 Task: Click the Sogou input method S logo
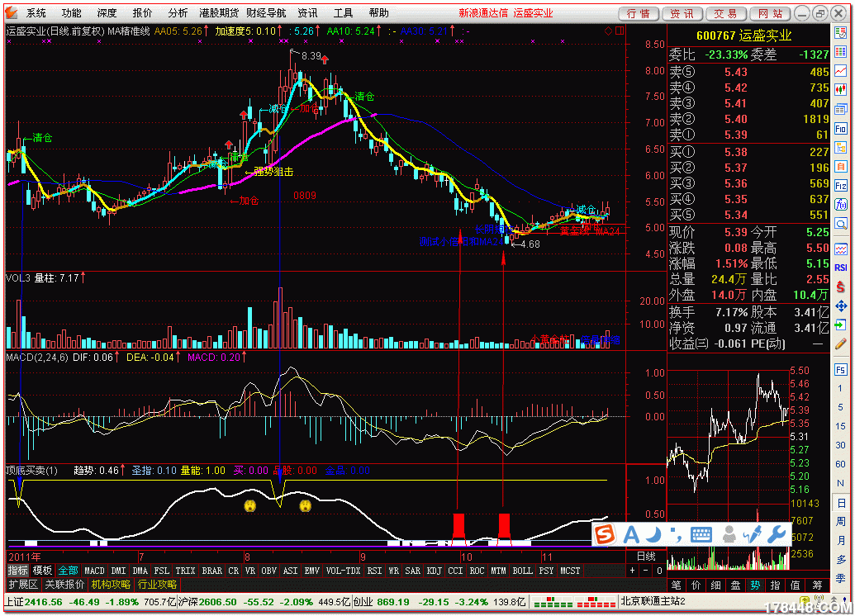605,534
